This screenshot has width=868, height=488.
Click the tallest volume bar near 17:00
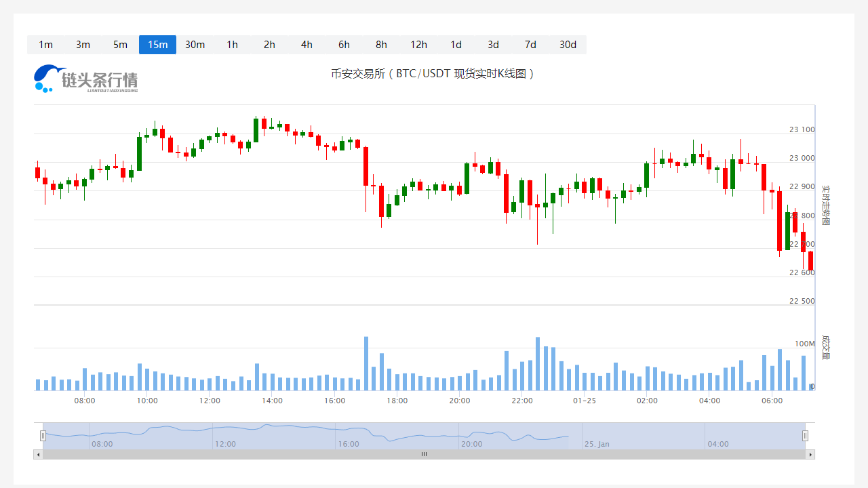point(366,363)
